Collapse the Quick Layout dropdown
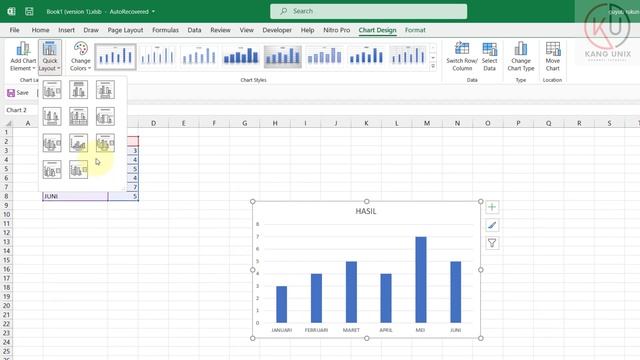This screenshot has width=640, height=360. point(50,56)
